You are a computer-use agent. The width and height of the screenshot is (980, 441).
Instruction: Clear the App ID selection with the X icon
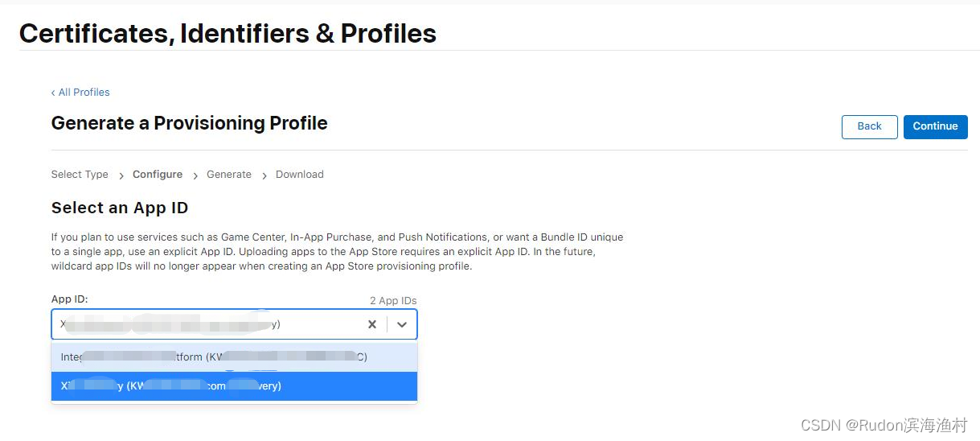tap(372, 324)
